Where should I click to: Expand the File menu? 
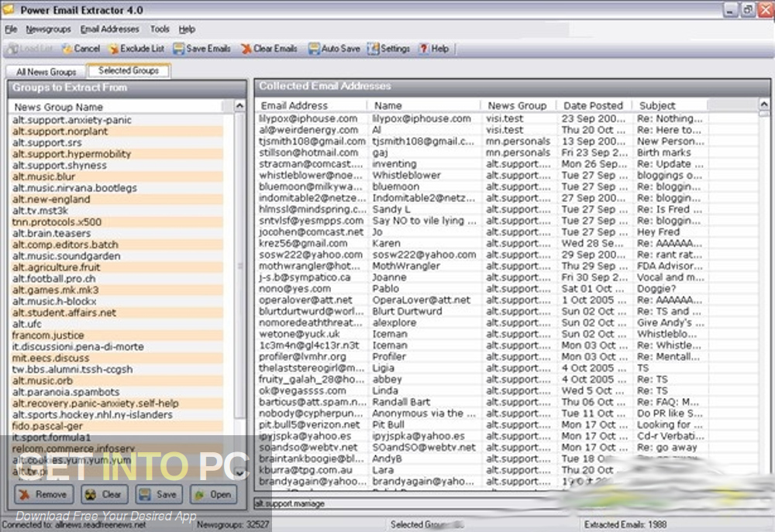tap(12, 29)
